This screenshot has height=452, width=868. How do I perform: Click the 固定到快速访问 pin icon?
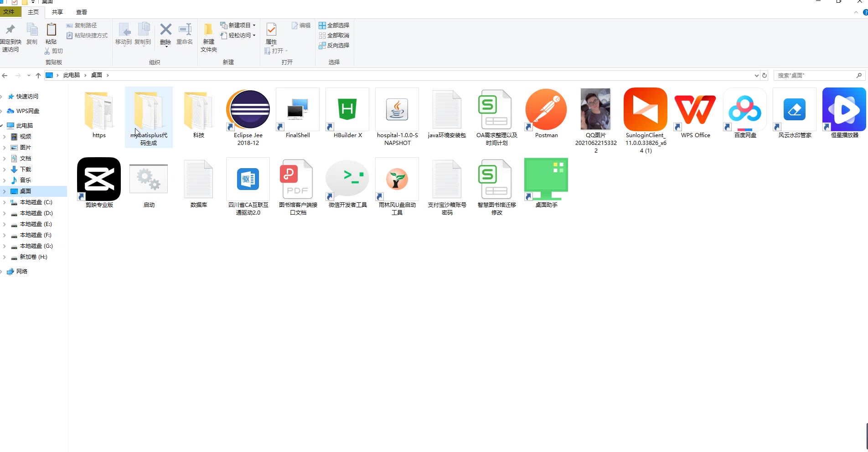point(10,30)
